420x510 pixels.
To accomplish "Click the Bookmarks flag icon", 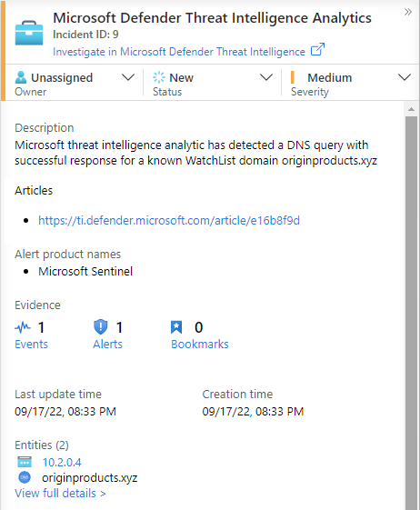I will (x=176, y=327).
